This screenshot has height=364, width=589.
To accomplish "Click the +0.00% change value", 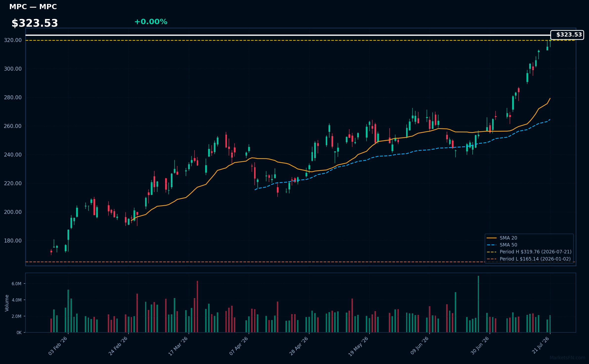I will click(151, 22).
